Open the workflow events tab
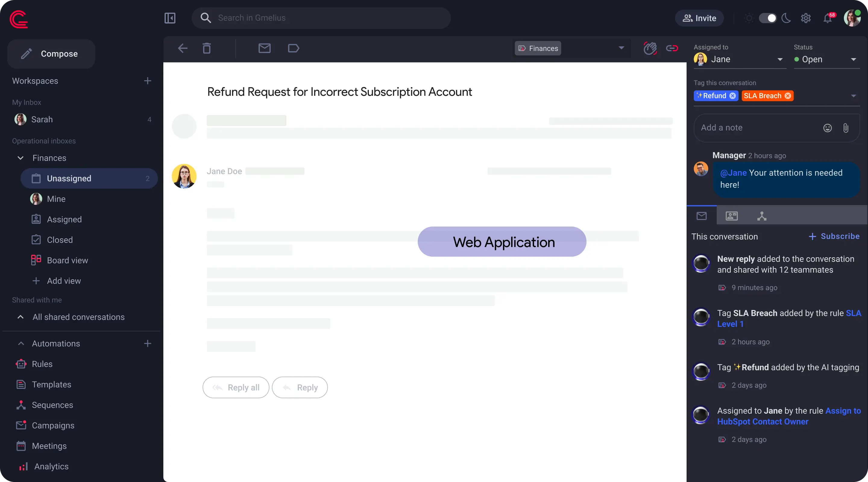Screen dimensions: 868x482 tap(762, 216)
